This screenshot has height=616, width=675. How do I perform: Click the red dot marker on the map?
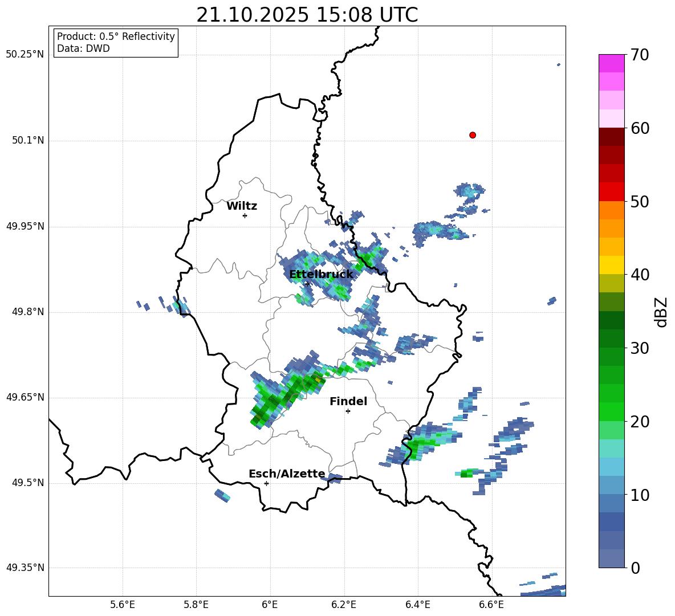point(472,135)
